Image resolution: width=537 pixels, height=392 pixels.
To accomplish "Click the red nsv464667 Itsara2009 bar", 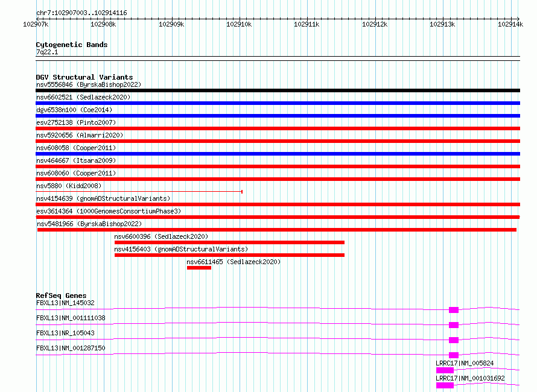I will coord(278,166).
